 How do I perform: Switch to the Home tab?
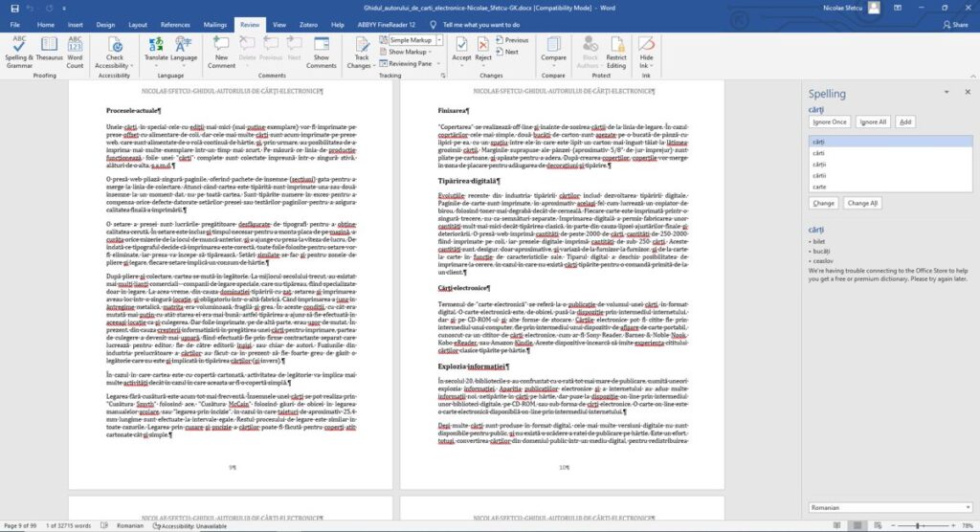46,25
